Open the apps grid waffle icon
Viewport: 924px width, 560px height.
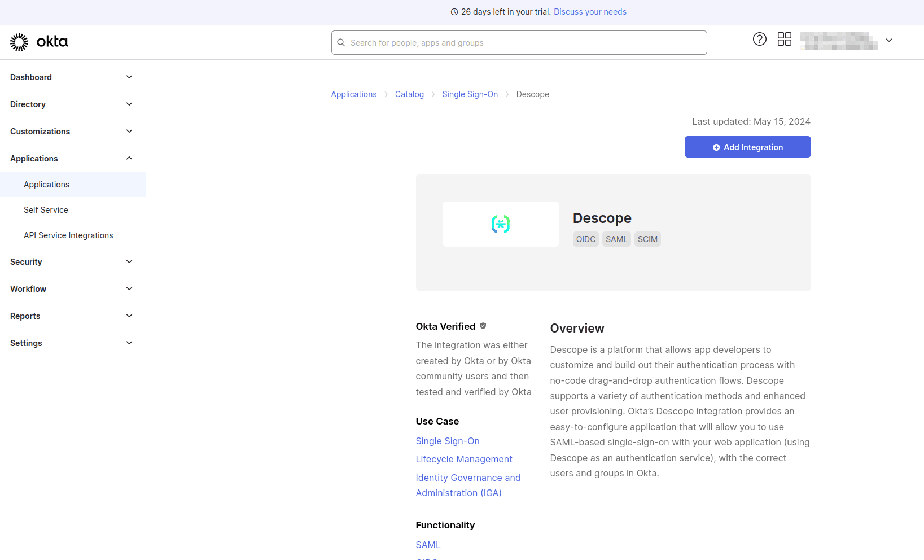point(785,39)
